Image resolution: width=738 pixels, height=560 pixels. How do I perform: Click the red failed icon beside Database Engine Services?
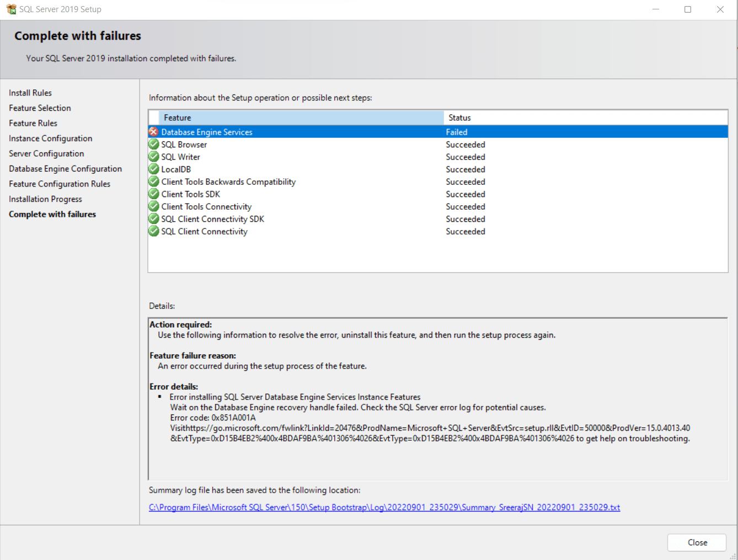(153, 131)
